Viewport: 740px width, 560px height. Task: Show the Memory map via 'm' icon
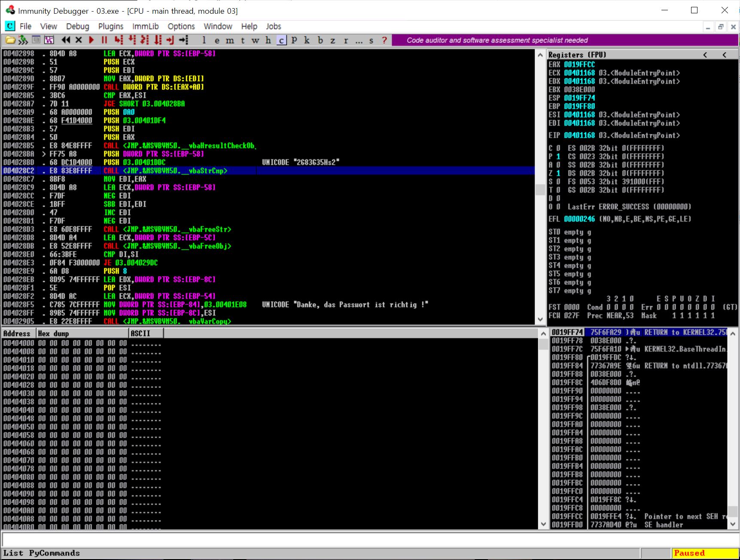click(x=230, y=40)
